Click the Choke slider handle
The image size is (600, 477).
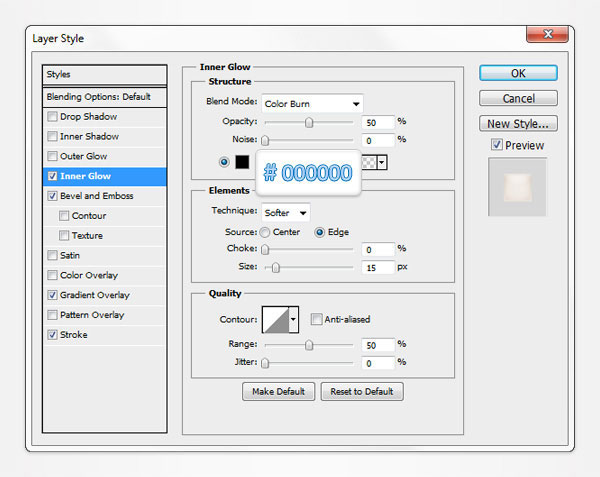point(265,250)
